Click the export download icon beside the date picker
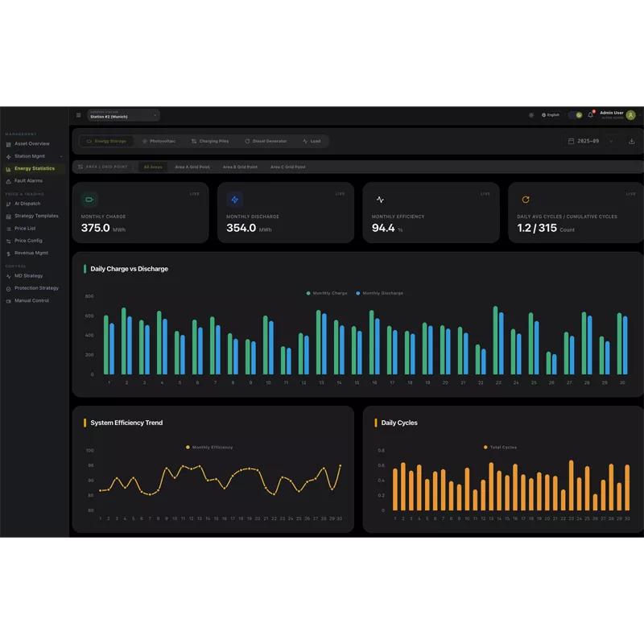This screenshot has width=644, height=644. pyautogui.click(x=632, y=141)
